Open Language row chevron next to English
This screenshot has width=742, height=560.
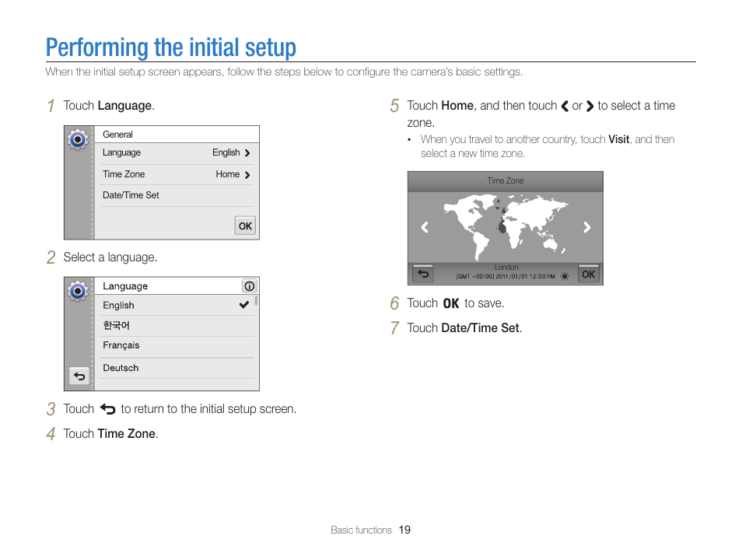pos(247,153)
